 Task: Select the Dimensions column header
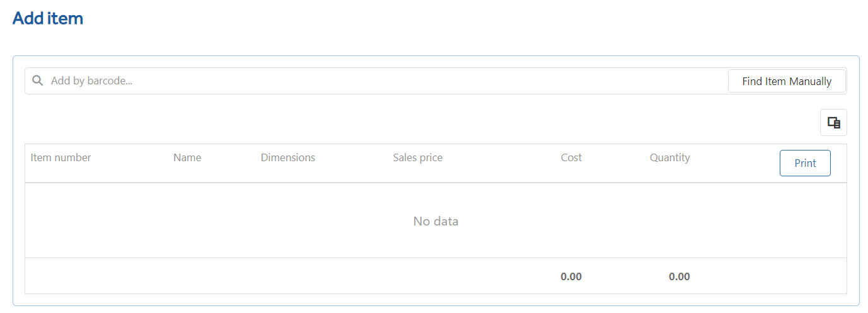point(288,157)
